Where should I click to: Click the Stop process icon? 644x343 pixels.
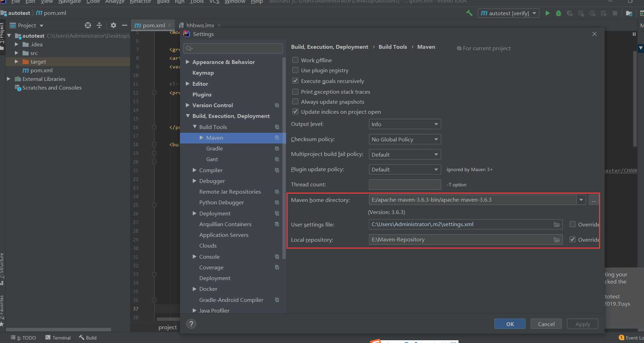(615, 13)
